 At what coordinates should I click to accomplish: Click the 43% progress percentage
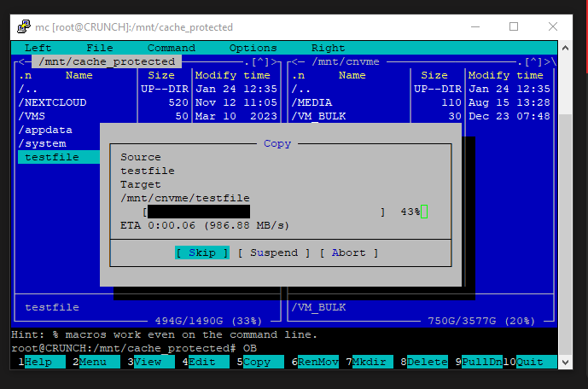pos(410,212)
